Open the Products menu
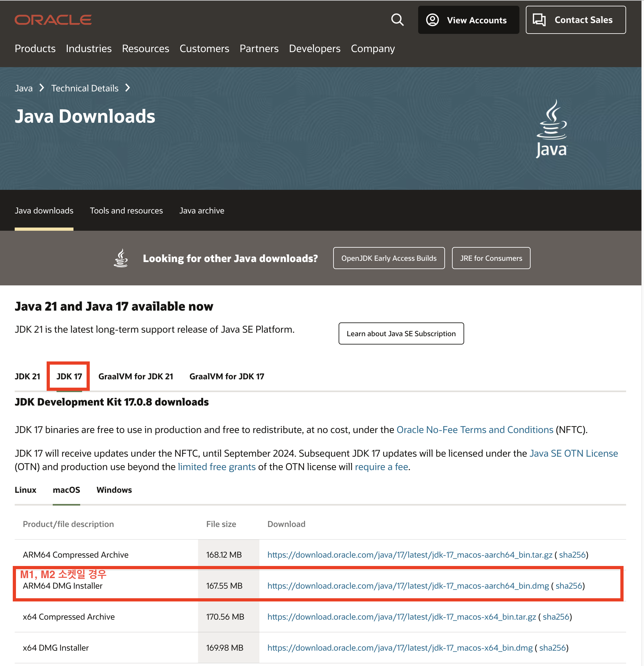The height and width of the screenshot is (666, 644). (x=35, y=49)
